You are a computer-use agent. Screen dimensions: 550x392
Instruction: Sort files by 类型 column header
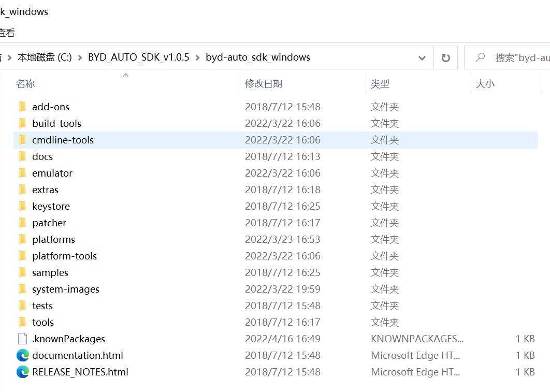(x=380, y=83)
